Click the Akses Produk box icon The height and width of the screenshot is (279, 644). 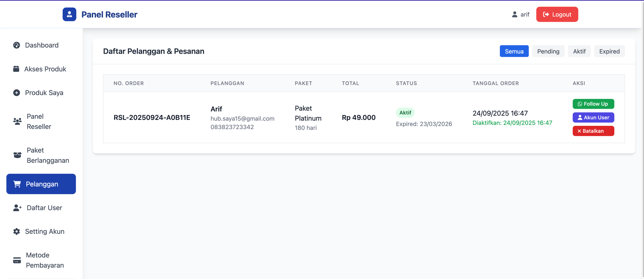[16, 69]
